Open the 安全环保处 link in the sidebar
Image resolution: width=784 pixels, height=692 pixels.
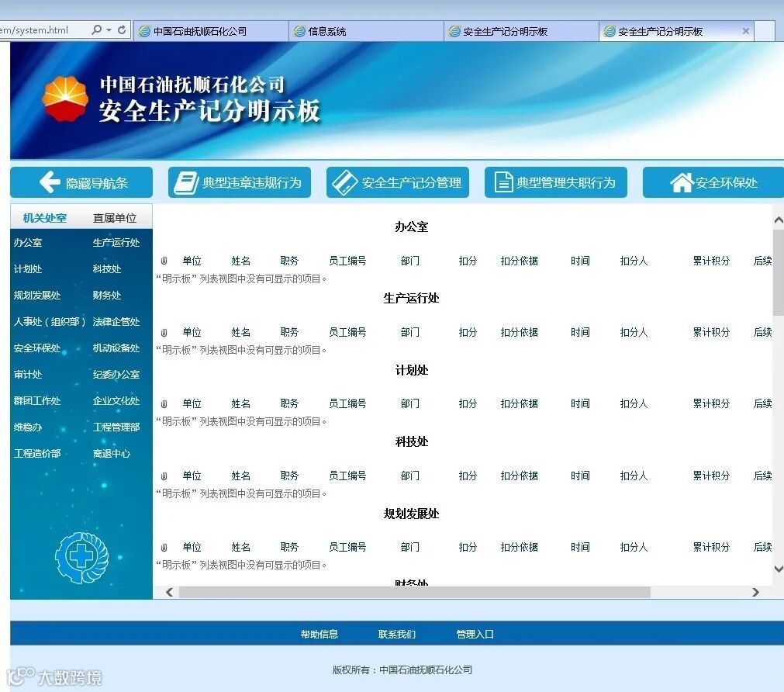(x=37, y=348)
